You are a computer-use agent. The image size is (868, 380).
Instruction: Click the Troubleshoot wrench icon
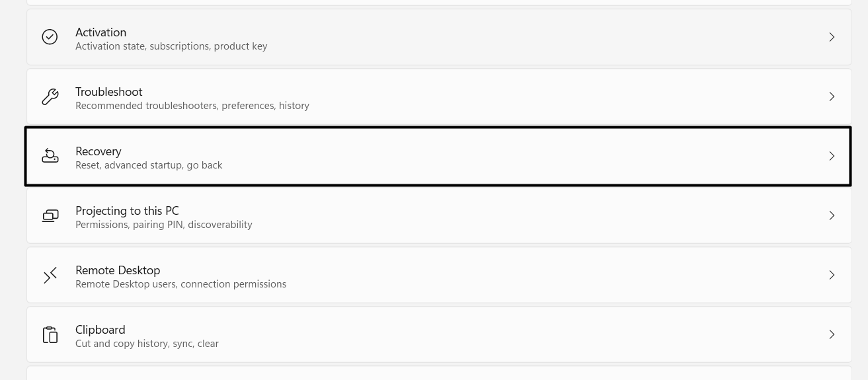click(x=50, y=96)
